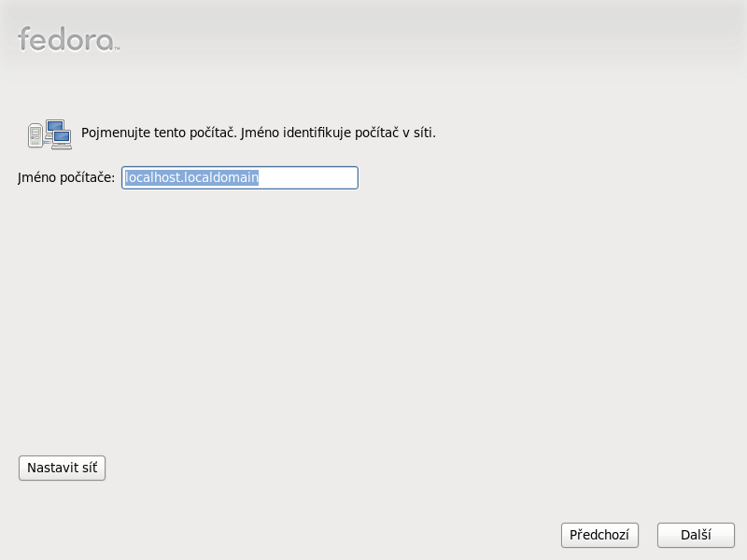Go back with the Předchozí button
The width and height of the screenshot is (747, 560).
click(599, 536)
